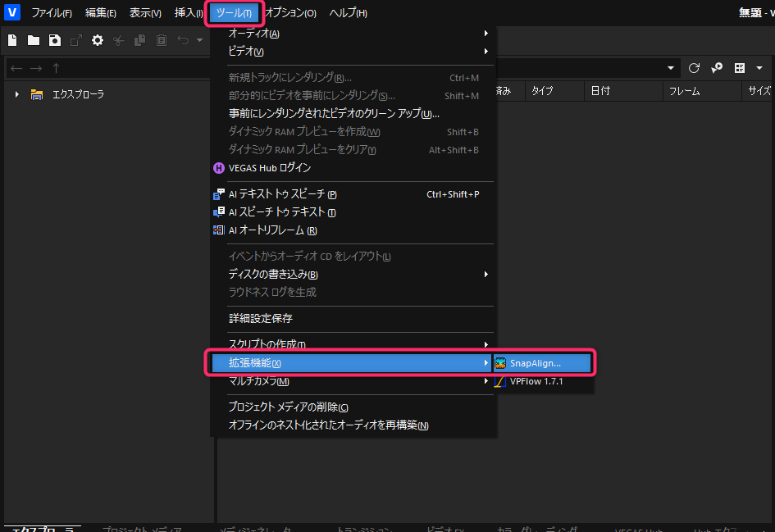This screenshot has width=775, height=532.
Task: Launch SnapAlign... from the extensions submenu
Action: 535,363
